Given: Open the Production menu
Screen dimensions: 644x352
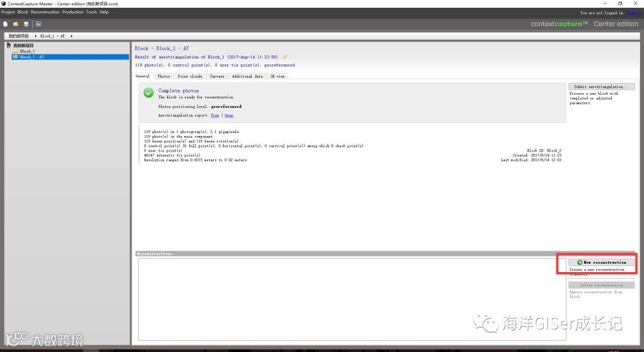Looking at the screenshot, I should tap(73, 13).
